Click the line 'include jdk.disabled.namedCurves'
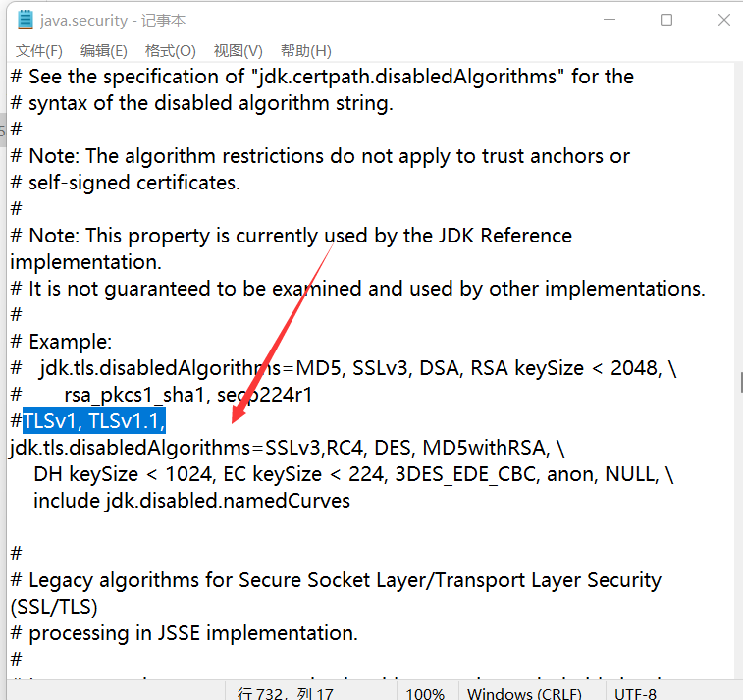The height and width of the screenshot is (700, 743). point(191,501)
